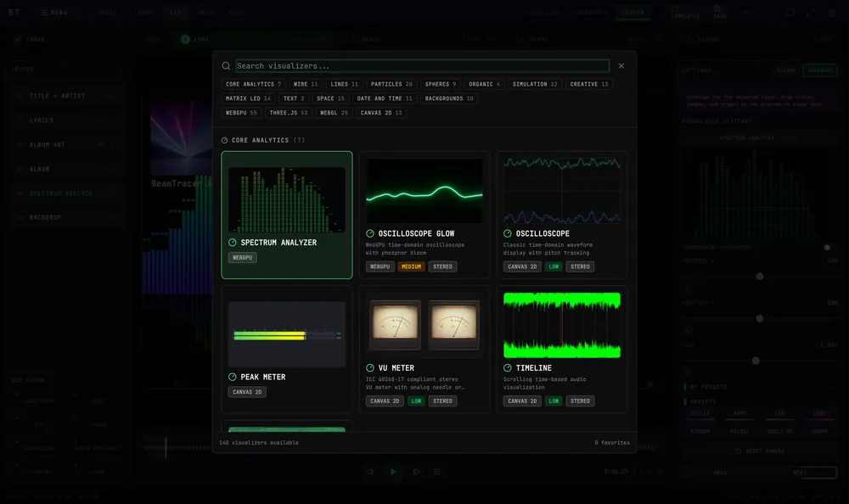The width and height of the screenshot is (849, 504).
Task: Select the Spectrum Analyze layer row
Action: pos(66,193)
